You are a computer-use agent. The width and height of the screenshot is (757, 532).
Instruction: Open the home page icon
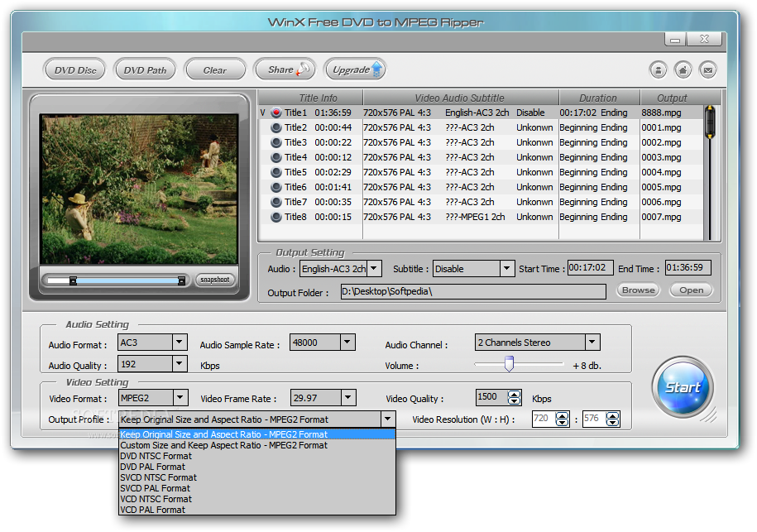683,70
